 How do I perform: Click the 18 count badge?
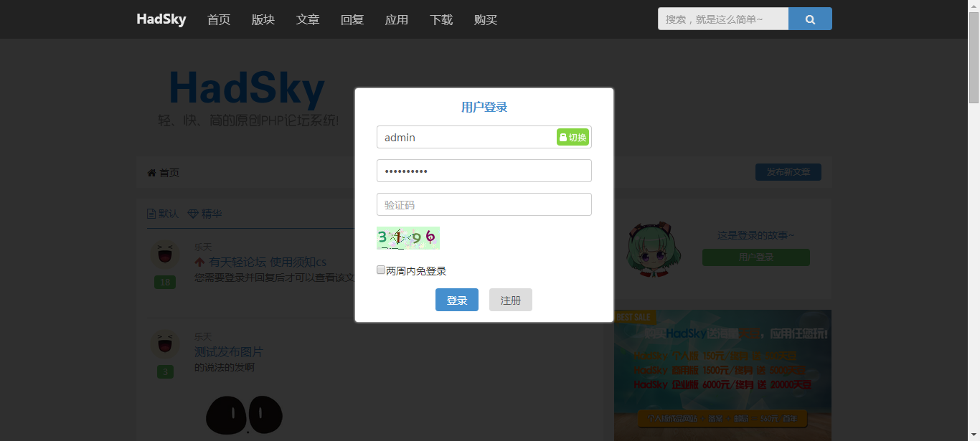(x=165, y=283)
